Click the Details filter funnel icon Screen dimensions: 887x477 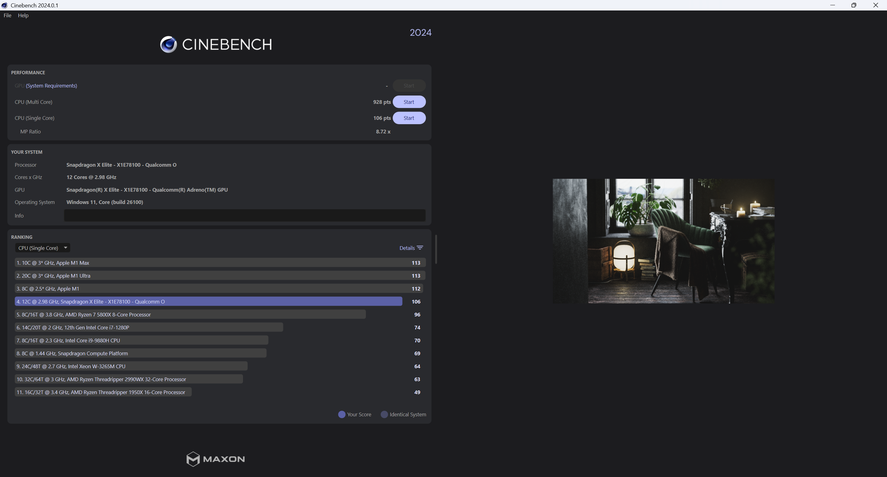pos(420,248)
